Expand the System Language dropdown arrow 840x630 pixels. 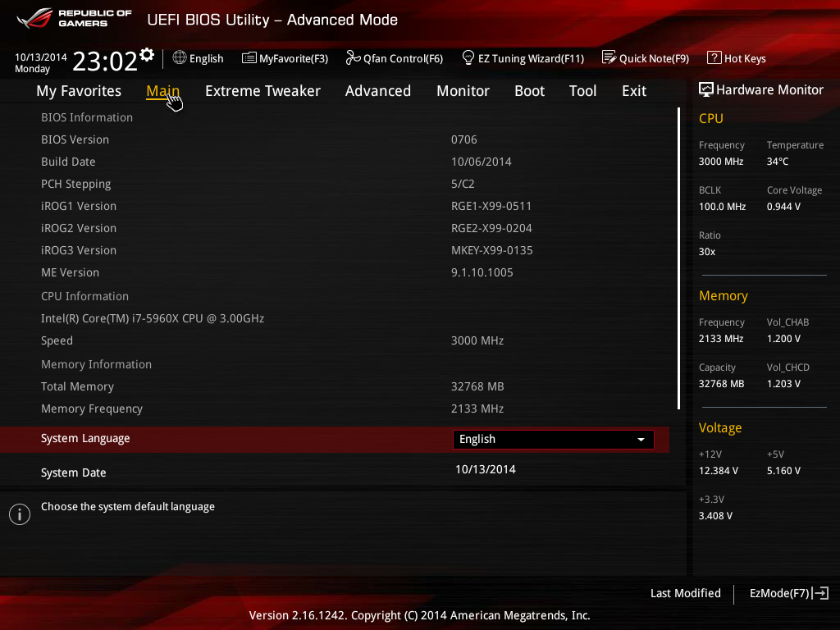click(x=641, y=440)
